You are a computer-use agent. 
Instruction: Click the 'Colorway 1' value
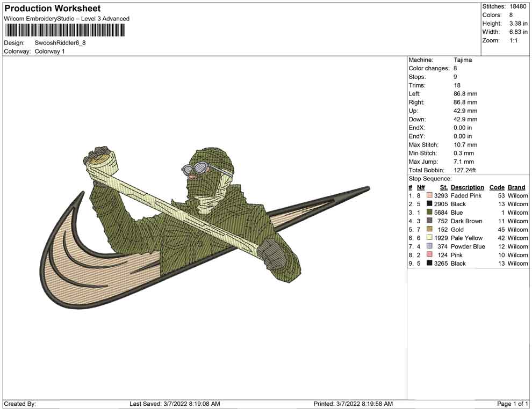click(49, 52)
